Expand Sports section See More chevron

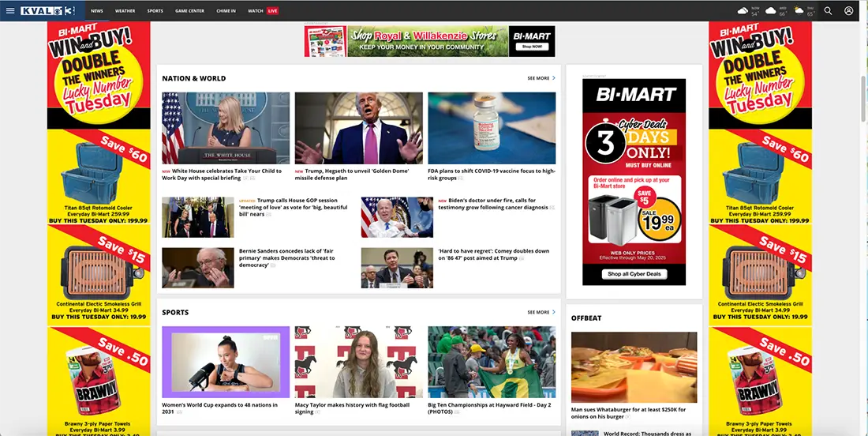coord(554,312)
